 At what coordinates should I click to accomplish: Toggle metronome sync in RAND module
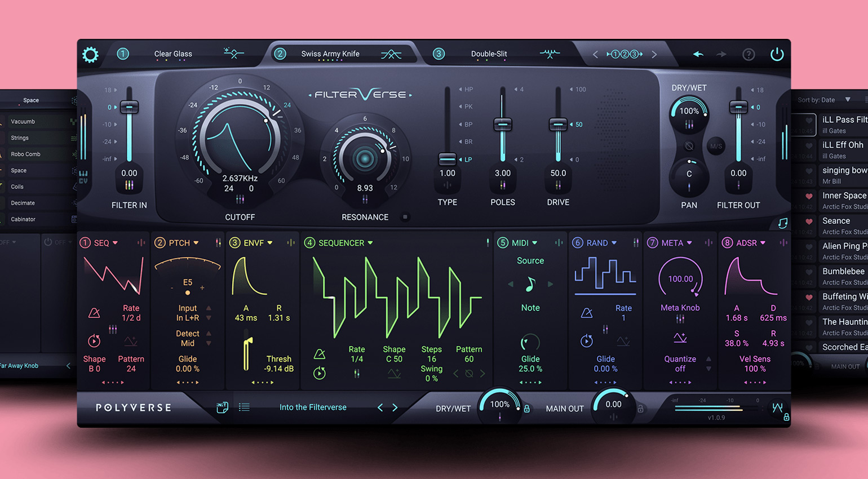pyautogui.click(x=587, y=313)
